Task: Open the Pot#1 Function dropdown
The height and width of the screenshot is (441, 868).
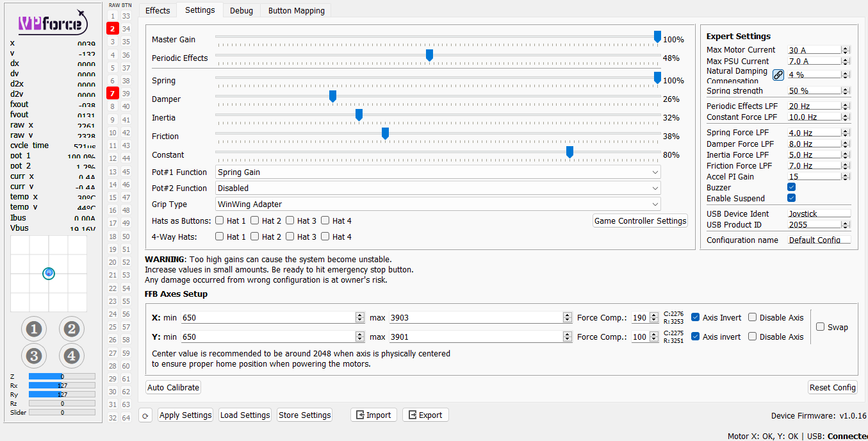Action: tap(438, 172)
